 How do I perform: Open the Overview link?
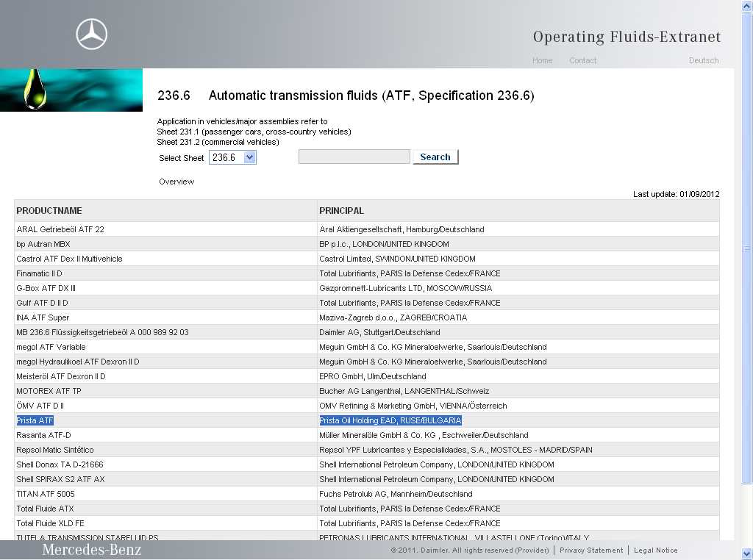tap(176, 182)
